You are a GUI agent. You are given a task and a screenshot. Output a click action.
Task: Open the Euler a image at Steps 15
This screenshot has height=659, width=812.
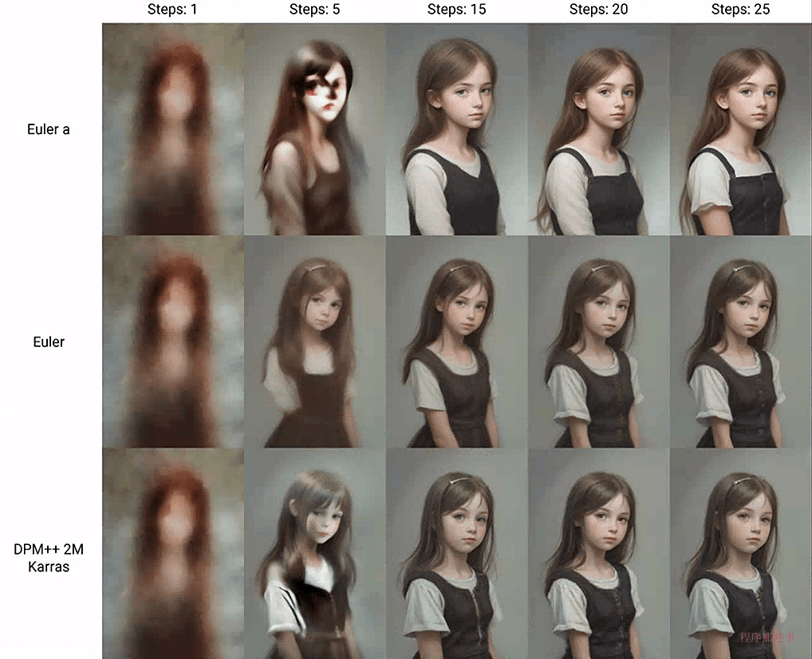click(456, 129)
